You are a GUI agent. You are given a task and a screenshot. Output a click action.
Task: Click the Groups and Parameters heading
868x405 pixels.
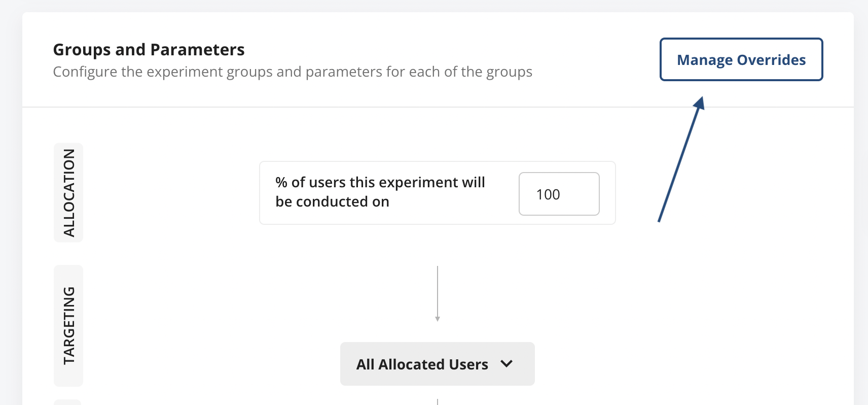[x=149, y=49]
